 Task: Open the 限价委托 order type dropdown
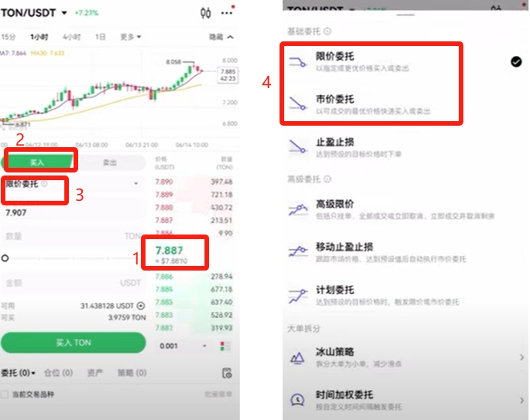point(73,184)
